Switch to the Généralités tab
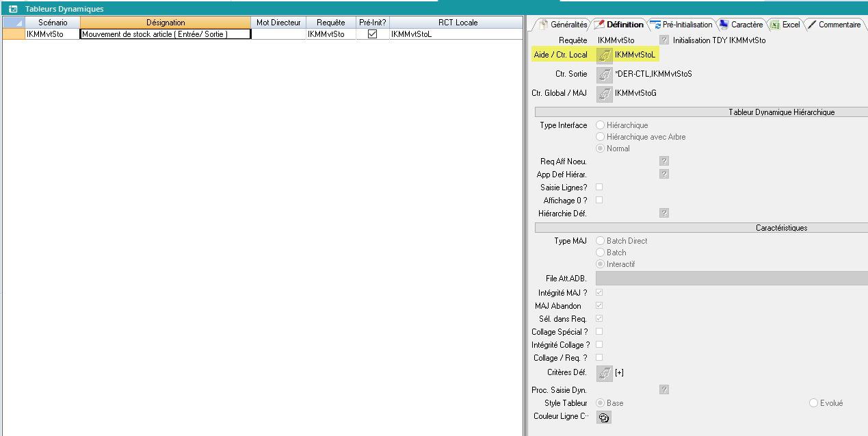Screen dimensions: 868x436 pos(564,25)
